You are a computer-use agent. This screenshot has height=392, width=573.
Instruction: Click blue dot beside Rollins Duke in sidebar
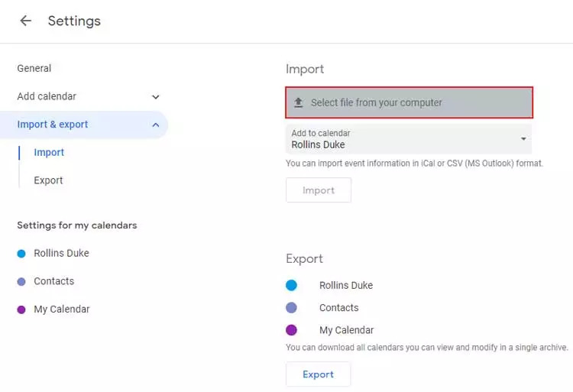click(21, 253)
